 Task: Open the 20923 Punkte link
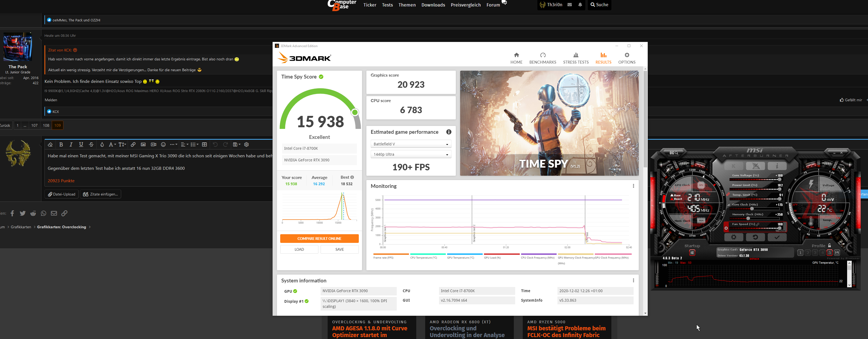[x=61, y=181]
